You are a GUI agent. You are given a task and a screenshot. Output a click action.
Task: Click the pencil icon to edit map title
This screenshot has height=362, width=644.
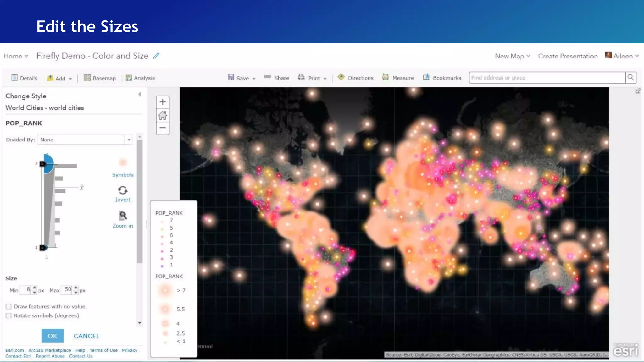156,56
